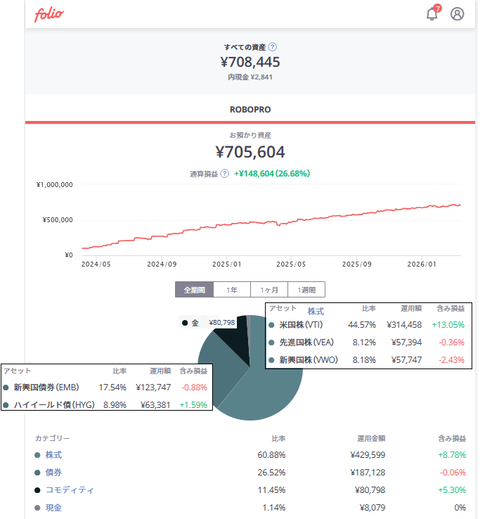Click help icon next to すべての資産
Viewport: 480px width, 519px height.
coord(272,47)
